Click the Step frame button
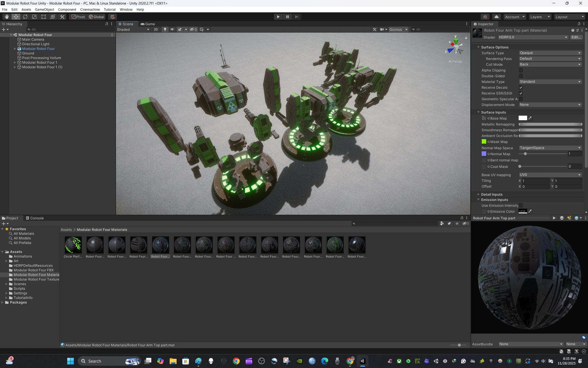 [x=296, y=17]
